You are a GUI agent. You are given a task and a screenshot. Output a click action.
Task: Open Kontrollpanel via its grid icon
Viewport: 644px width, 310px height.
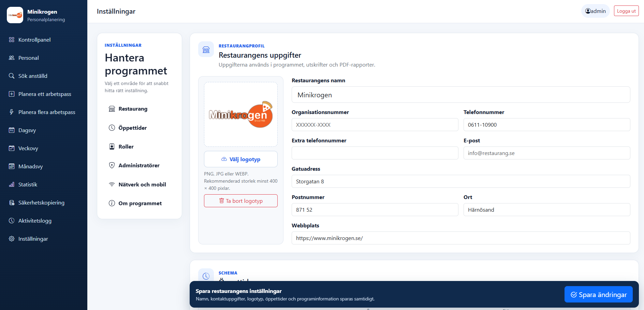tap(12, 40)
